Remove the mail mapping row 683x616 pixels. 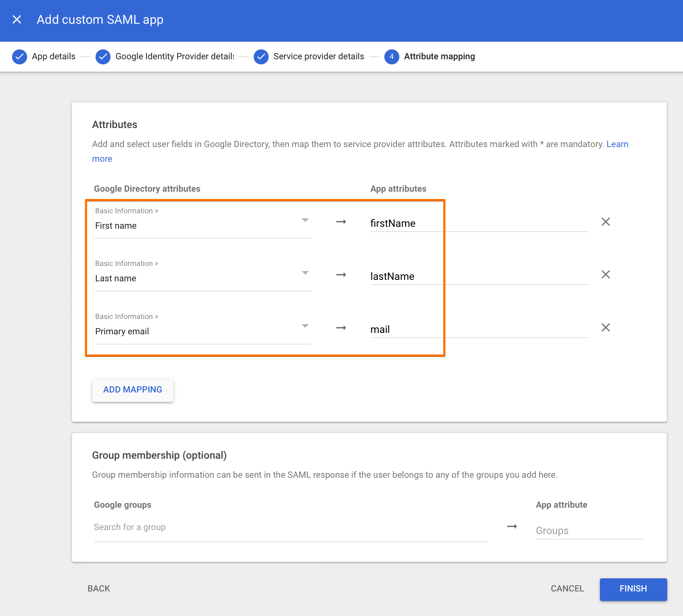(606, 327)
